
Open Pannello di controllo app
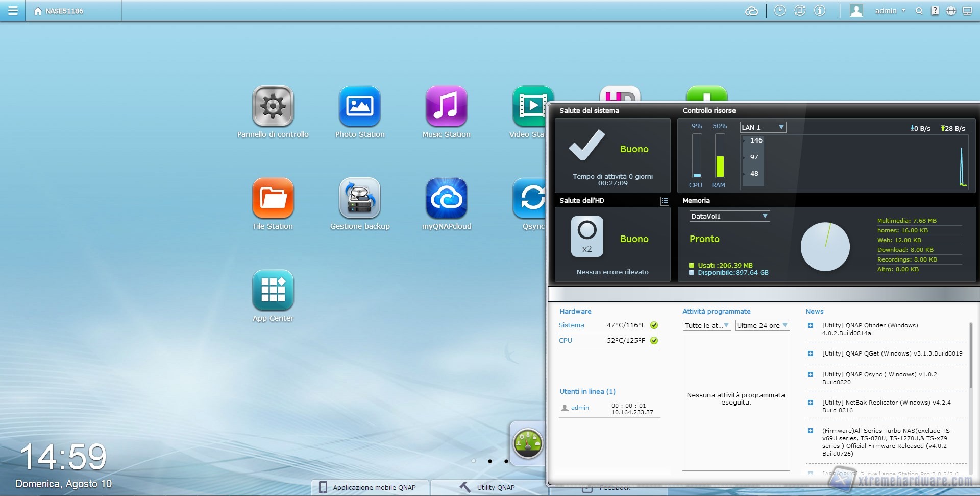tap(273, 106)
